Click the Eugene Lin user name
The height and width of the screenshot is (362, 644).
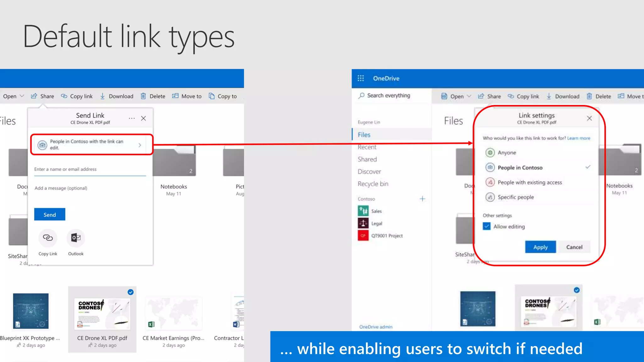click(x=369, y=122)
